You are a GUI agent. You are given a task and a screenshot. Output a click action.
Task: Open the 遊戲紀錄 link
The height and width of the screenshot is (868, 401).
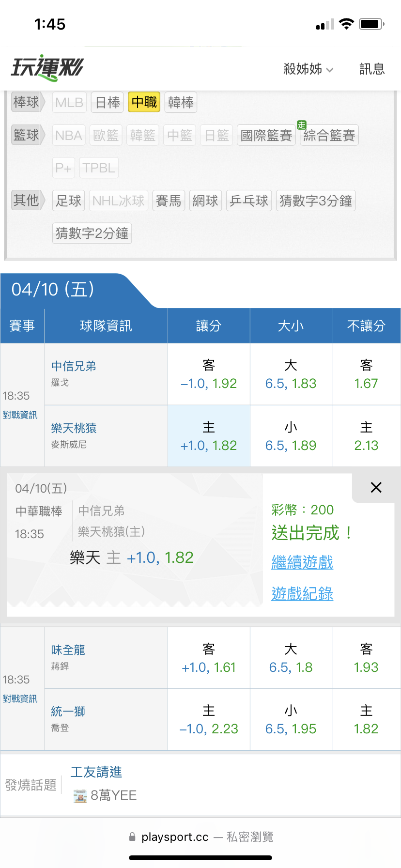coord(302,593)
